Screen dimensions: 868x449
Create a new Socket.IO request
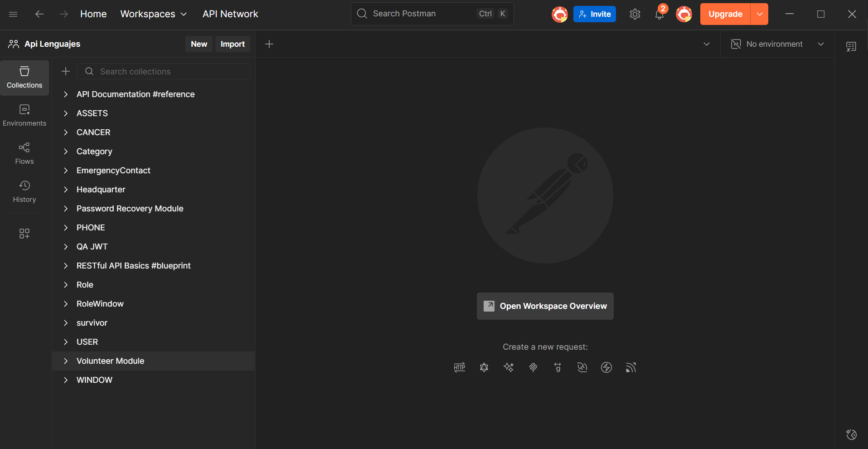606,367
